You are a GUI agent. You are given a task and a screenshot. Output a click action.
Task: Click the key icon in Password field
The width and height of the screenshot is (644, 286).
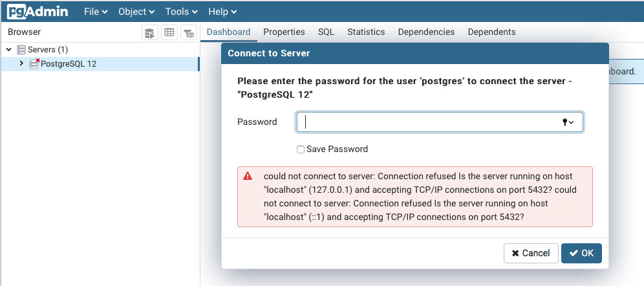566,122
